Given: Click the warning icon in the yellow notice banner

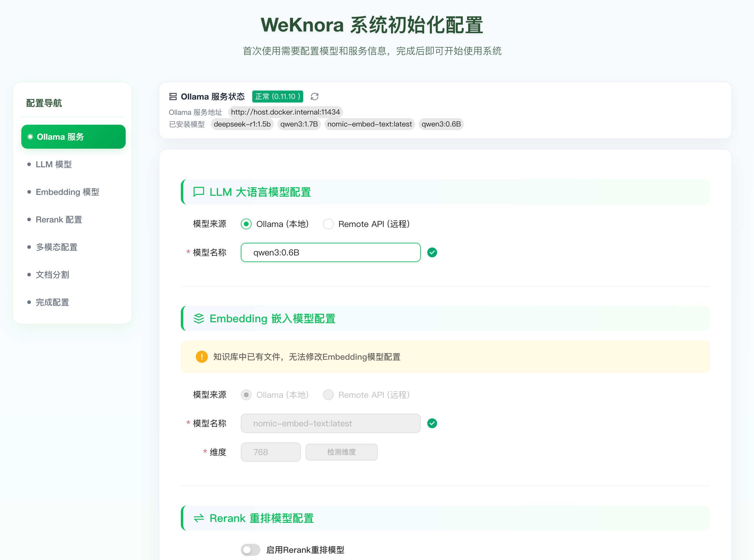Looking at the screenshot, I should (x=202, y=357).
